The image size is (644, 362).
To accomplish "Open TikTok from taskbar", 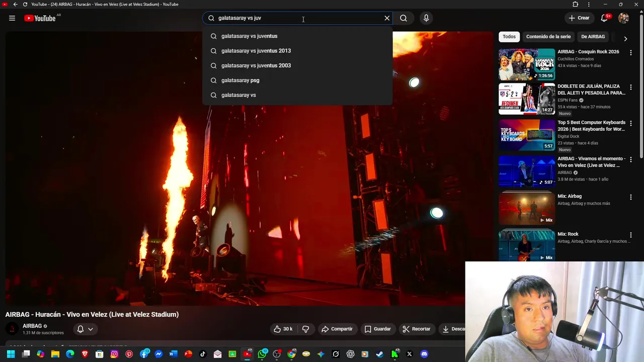I will pyautogui.click(x=203, y=354).
